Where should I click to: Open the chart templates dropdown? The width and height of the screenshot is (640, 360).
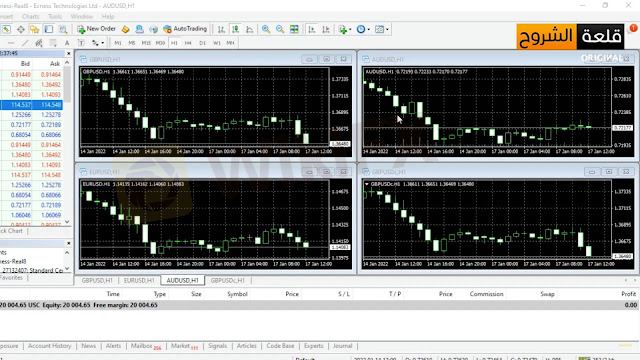coord(382,29)
